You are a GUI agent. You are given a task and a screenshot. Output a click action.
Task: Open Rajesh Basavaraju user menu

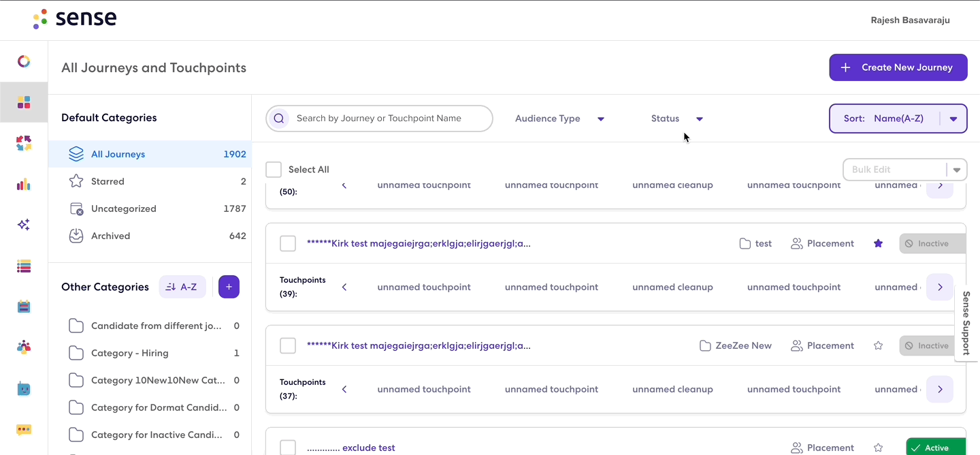[x=910, y=20]
